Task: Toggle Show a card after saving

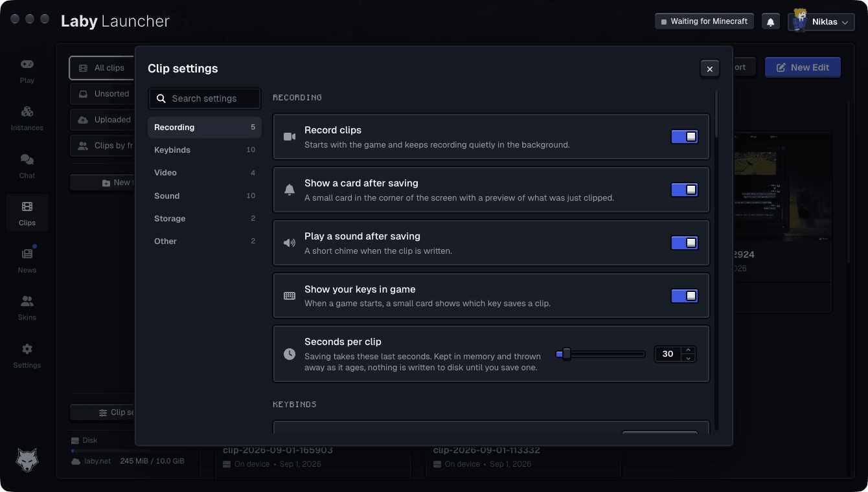Action: point(684,190)
